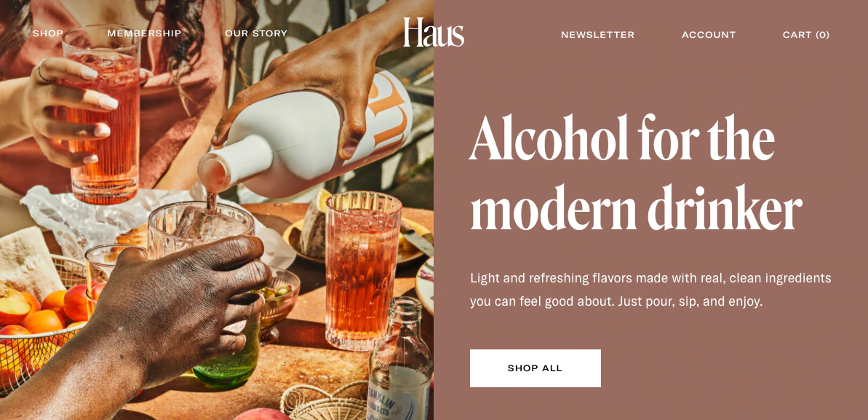Click the white Haus bottle being poured
Viewport: 868px width, 420px height.
point(306,136)
